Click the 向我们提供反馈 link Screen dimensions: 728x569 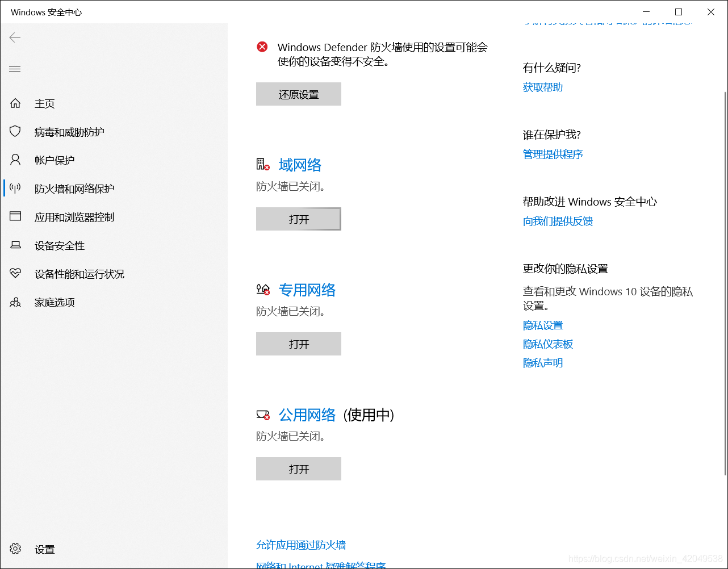pyautogui.click(x=558, y=221)
